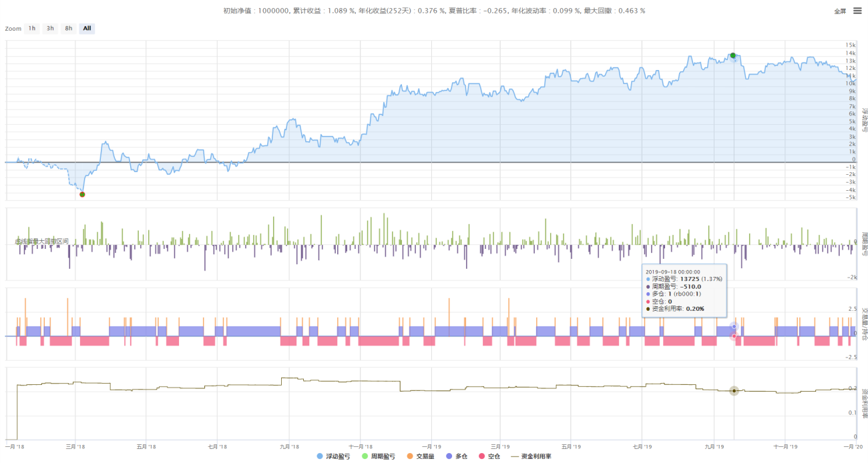Image resolution: width=868 pixels, height=463 pixels.
Task: Set zoom range to 1h
Action: coord(31,28)
